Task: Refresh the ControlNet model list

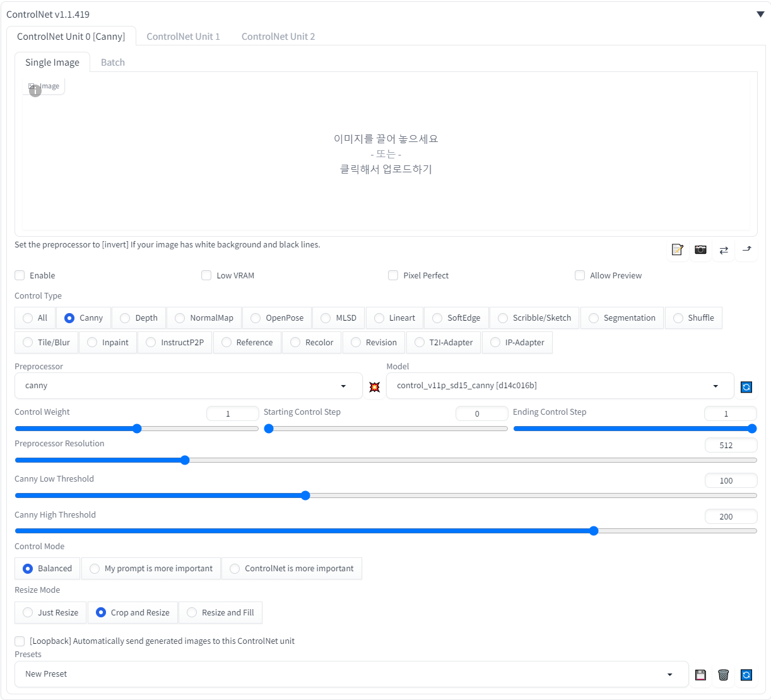Action: 746,387
